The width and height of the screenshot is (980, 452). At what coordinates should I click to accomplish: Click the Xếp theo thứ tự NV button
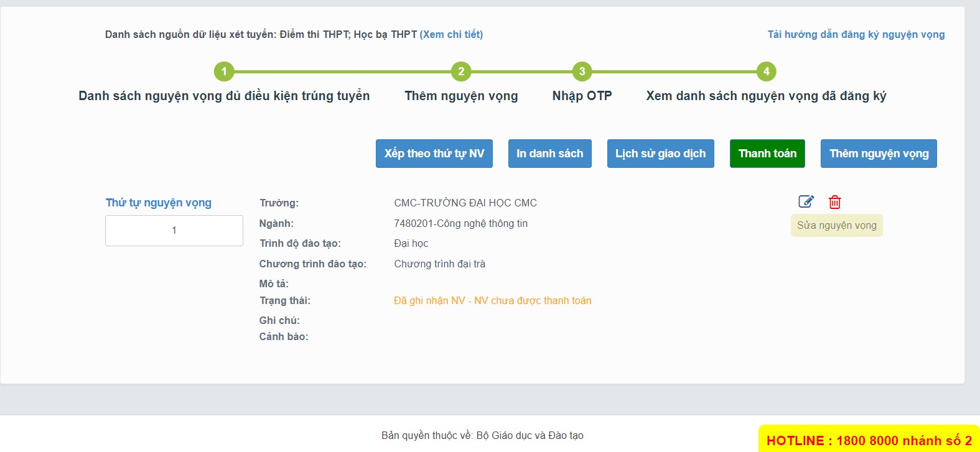point(434,154)
